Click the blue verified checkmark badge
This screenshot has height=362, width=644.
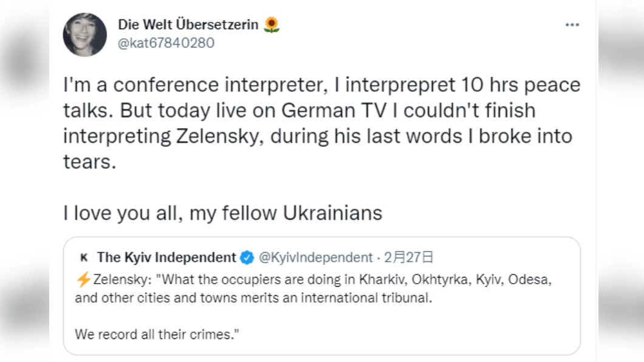point(247,258)
